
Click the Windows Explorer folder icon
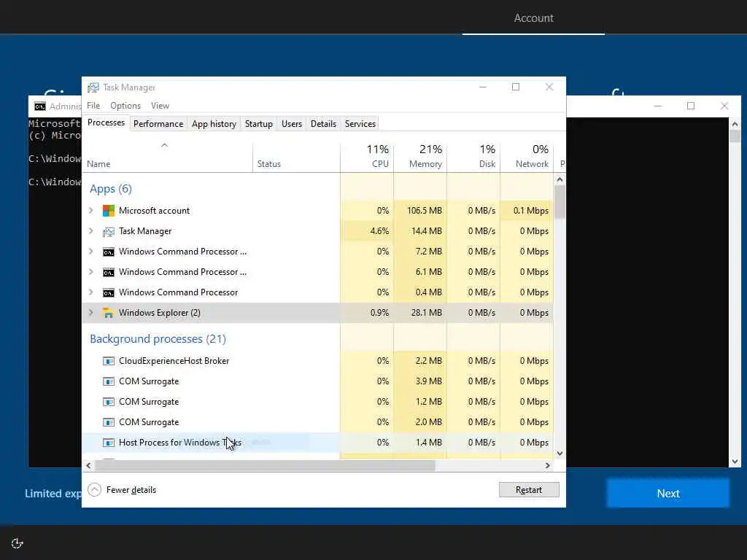pyautogui.click(x=109, y=313)
